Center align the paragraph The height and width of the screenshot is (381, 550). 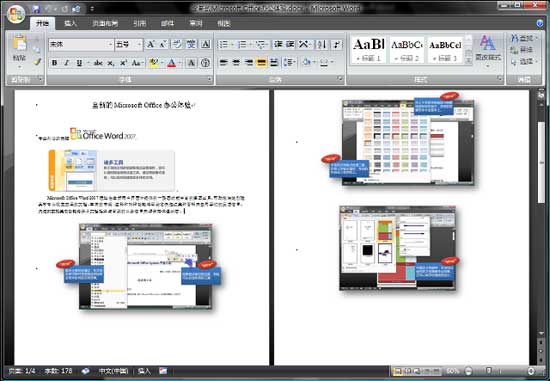[x=236, y=62]
